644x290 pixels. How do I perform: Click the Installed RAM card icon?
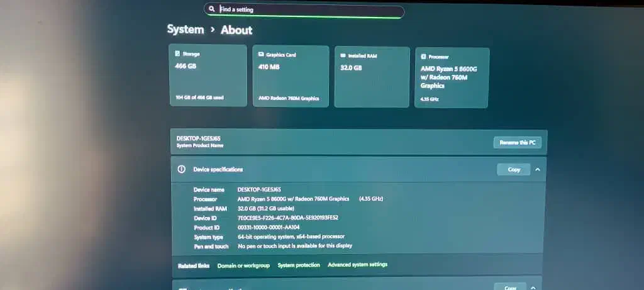tap(343, 55)
